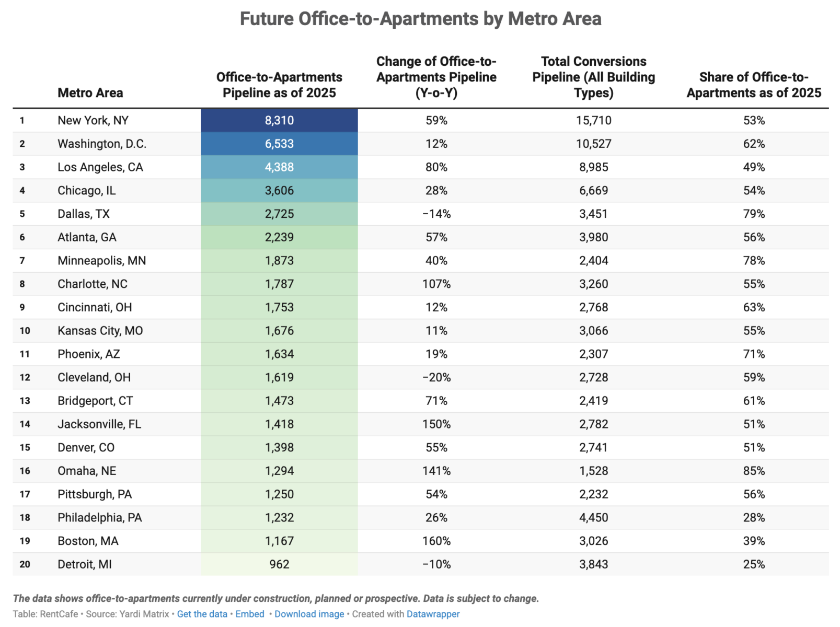The height and width of the screenshot is (627, 840).
Task: Open the Datawrapper link in the footer
Action: 433,614
